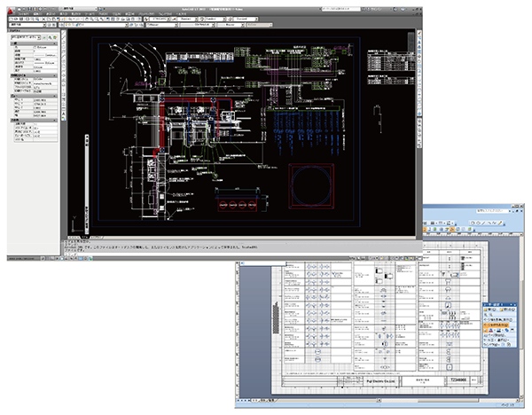Select the Pencil tool in second window's drawing toolbar

coord(500,223)
